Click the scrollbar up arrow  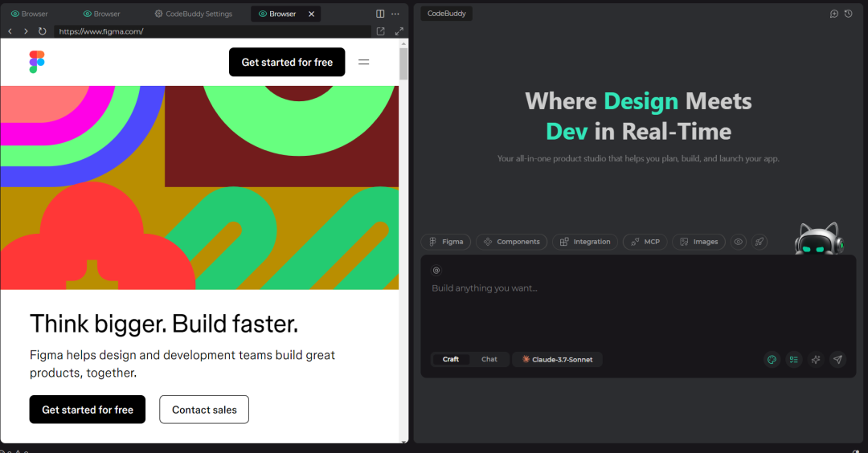pyautogui.click(x=403, y=43)
